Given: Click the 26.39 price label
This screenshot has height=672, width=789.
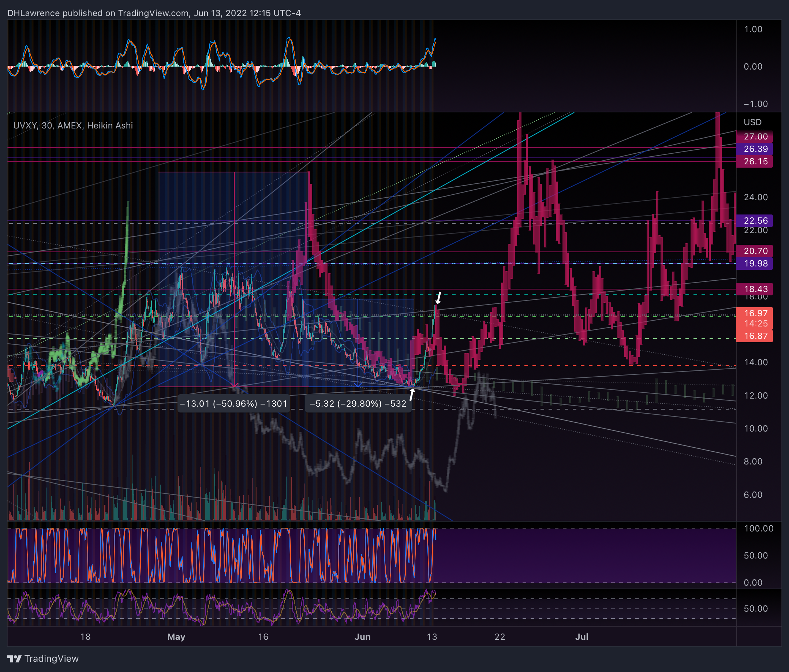Looking at the screenshot, I should [754, 149].
